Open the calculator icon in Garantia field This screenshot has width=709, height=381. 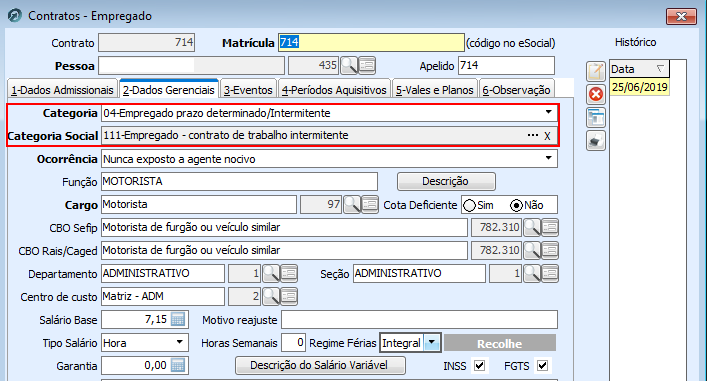tap(178, 365)
